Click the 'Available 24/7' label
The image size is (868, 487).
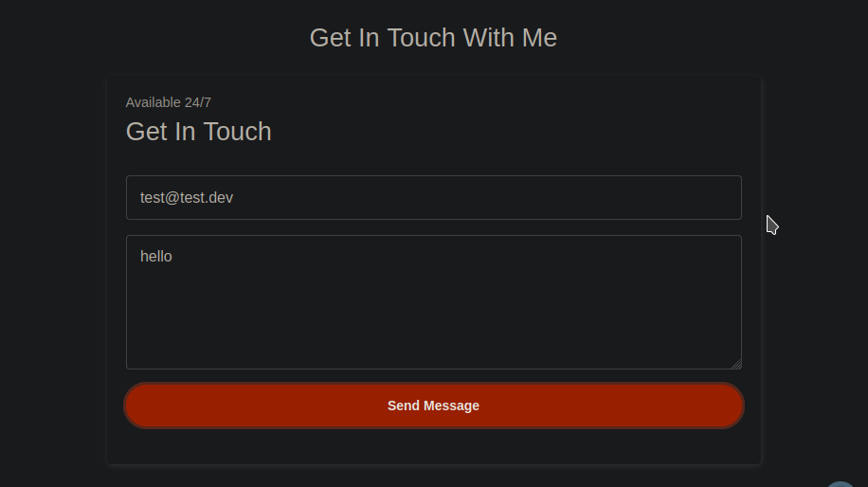click(x=169, y=102)
